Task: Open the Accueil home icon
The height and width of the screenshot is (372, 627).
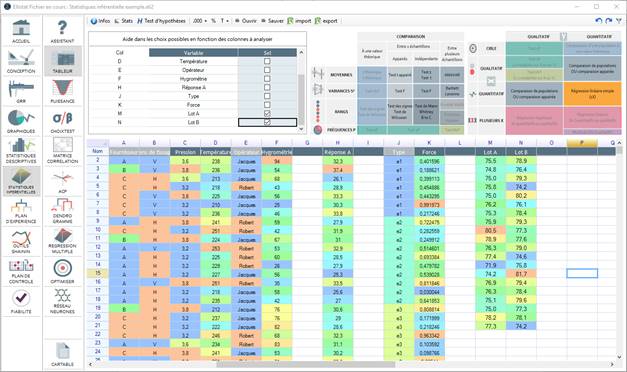Action: (x=21, y=31)
